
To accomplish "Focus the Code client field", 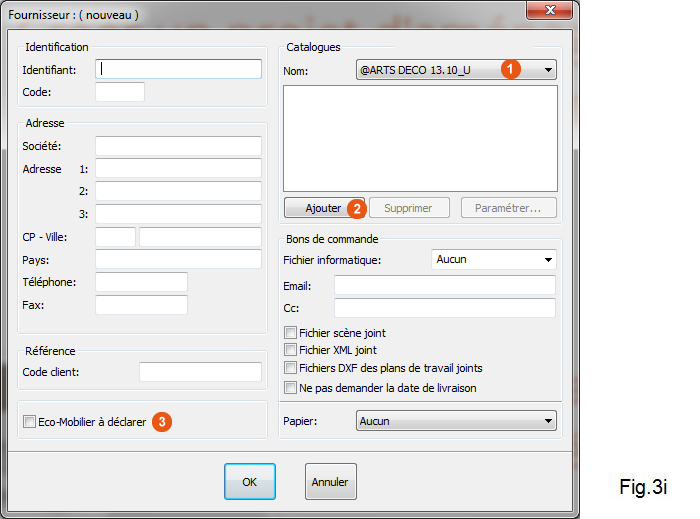I will click(200, 372).
